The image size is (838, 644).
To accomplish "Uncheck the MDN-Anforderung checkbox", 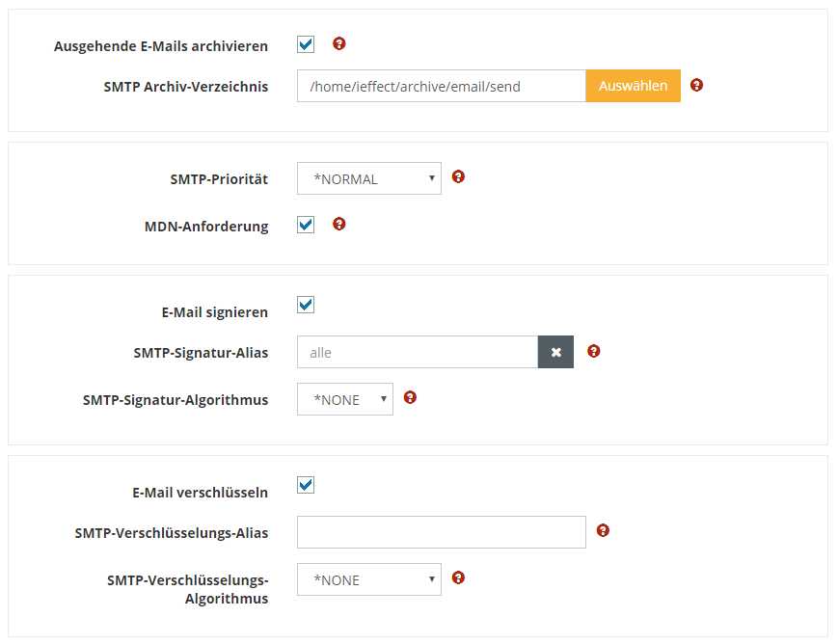I will pos(306,225).
